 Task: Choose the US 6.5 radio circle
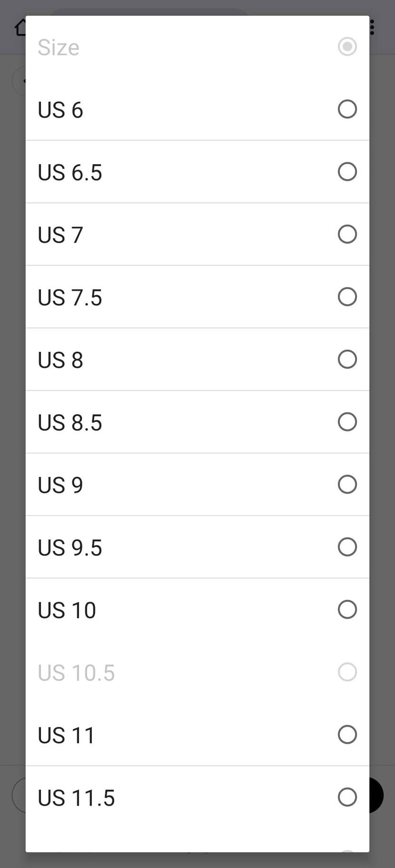pyautogui.click(x=347, y=171)
